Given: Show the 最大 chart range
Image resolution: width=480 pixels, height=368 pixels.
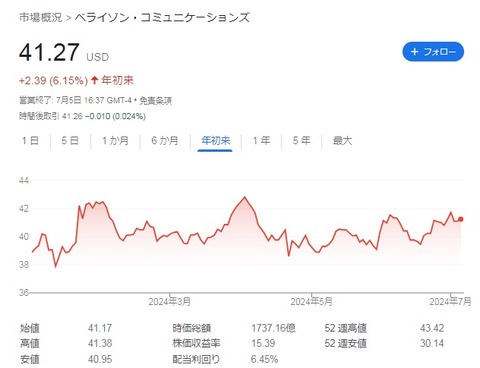Looking at the screenshot, I should pyautogui.click(x=342, y=140).
